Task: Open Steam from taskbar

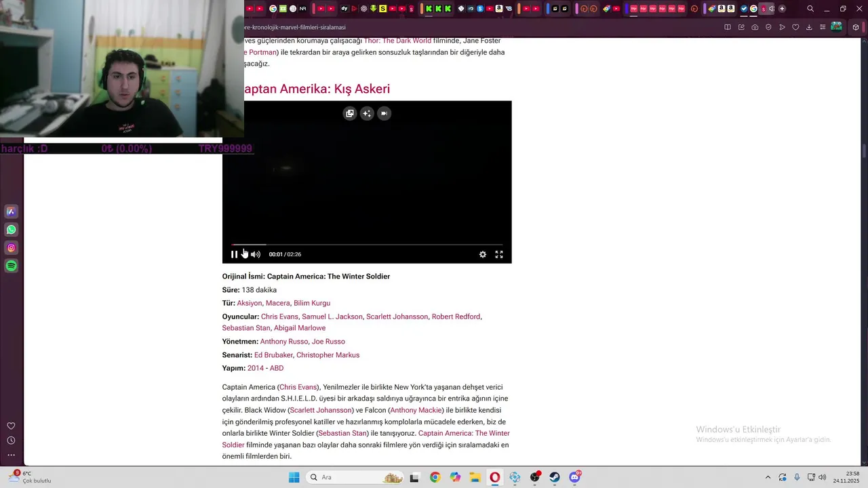Action: 555,477
